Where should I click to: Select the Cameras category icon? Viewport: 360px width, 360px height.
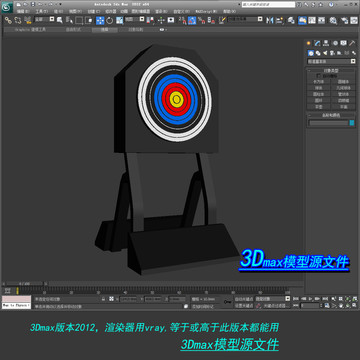[332, 53]
